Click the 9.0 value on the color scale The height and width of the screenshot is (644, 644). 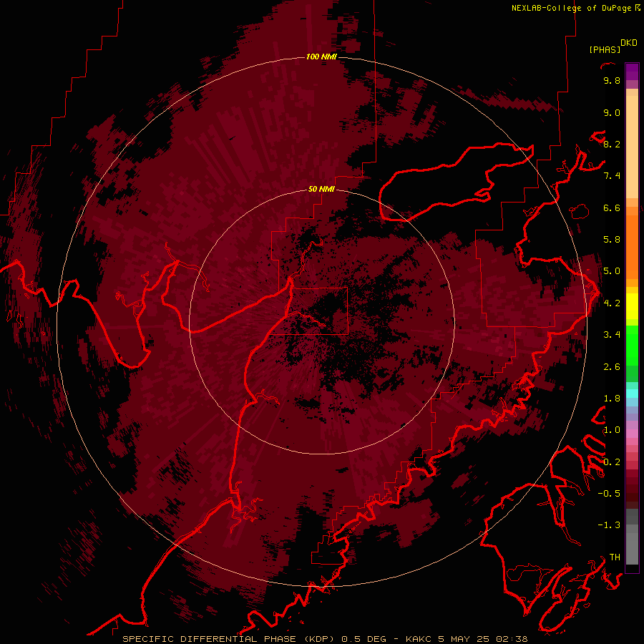click(x=612, y=112)
